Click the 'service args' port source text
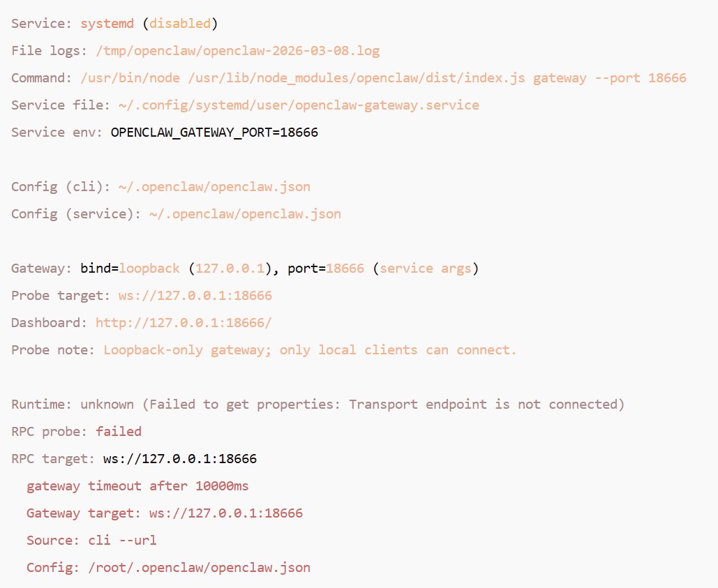The image size is (718, 588). click(x=426, y=269)
